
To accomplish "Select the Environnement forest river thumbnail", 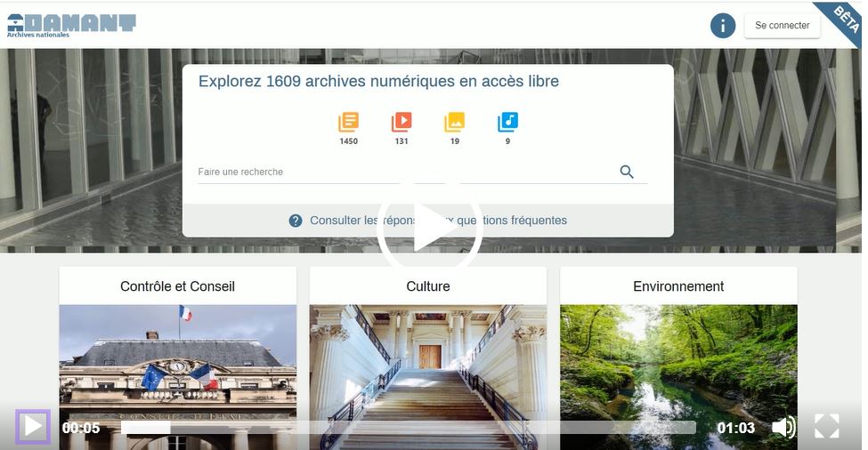I will click(678, 377).
